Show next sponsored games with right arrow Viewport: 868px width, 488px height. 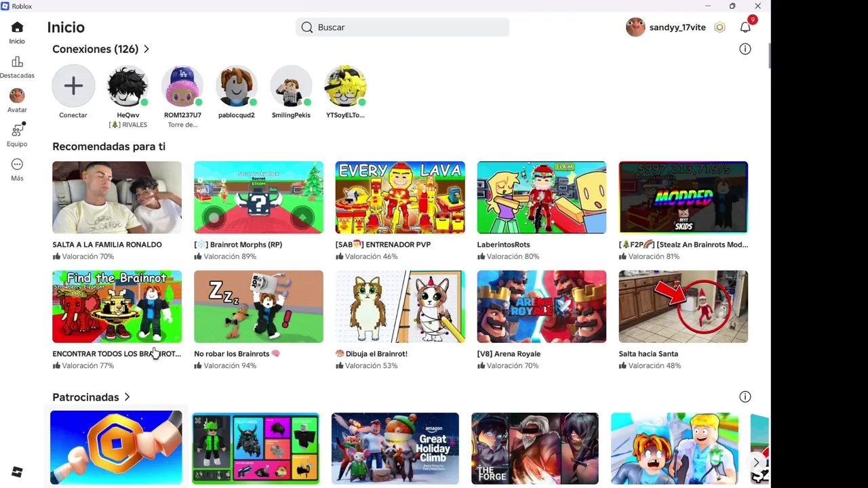click(x=756, y=462)
